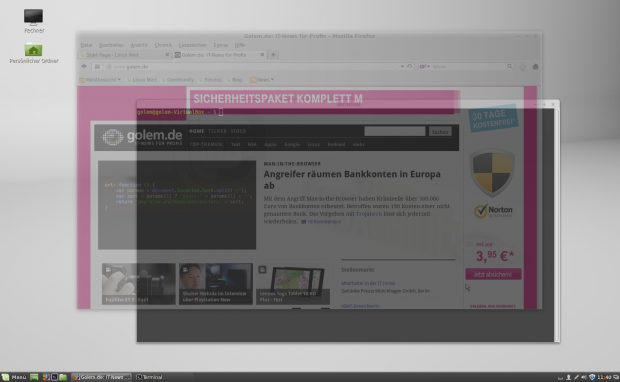Open the Rechner desktop icon
The height and width of the screenshot is (382, 620).
34,21
